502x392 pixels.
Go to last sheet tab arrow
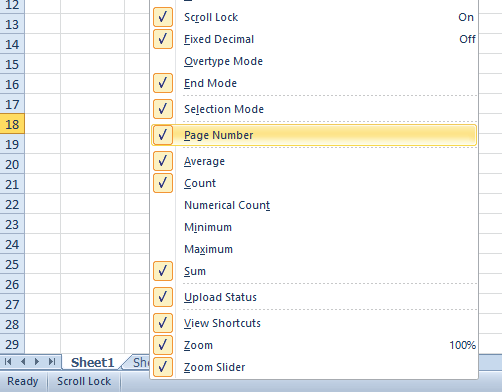[52, 362]
